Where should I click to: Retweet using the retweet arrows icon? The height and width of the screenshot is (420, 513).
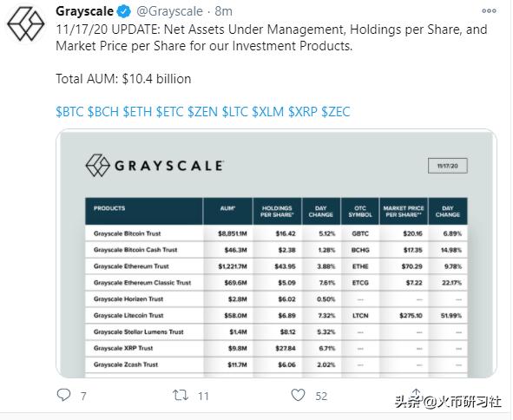tap(181, 395)
